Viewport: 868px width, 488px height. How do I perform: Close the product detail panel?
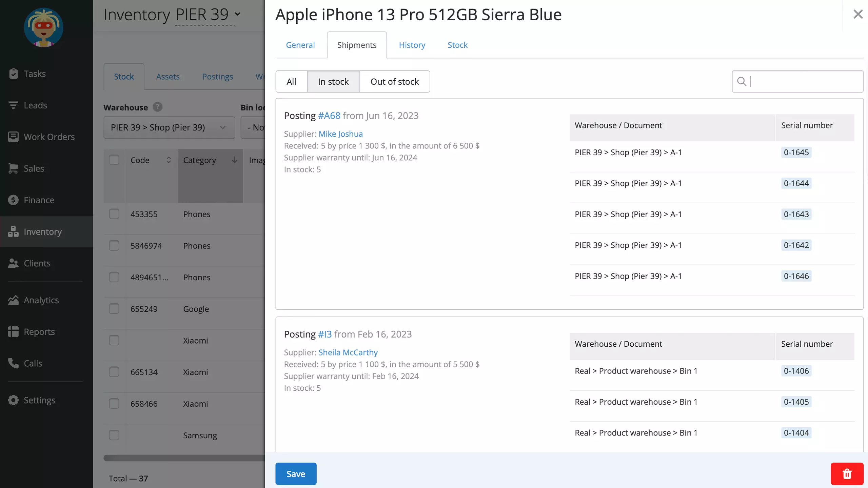tap(858, 14)
